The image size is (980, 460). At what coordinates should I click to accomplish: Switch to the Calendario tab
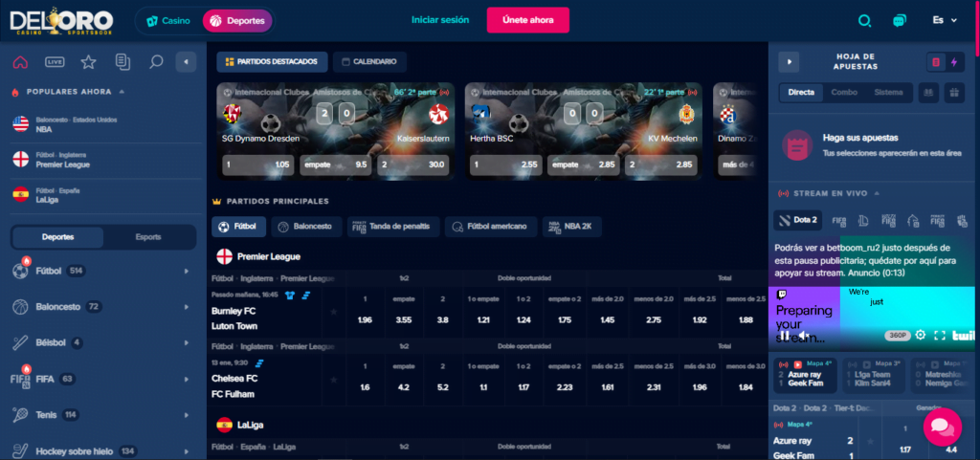pyautogui.click(x=369, y=62)
